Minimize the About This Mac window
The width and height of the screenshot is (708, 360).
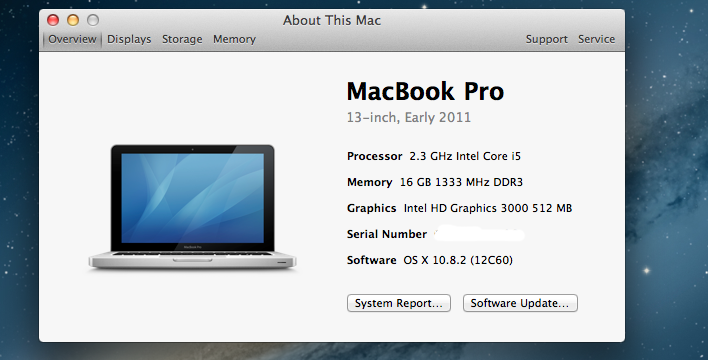click(73, 20)
